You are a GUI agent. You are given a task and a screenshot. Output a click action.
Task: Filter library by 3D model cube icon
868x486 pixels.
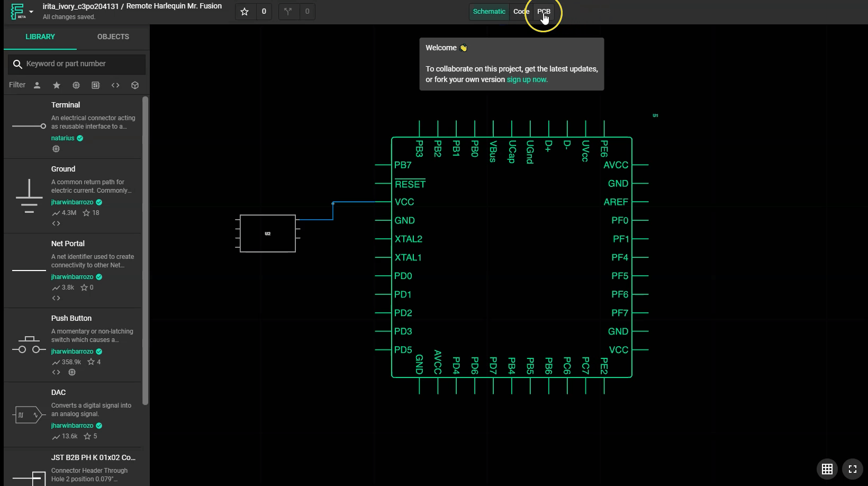coord(135,85)
